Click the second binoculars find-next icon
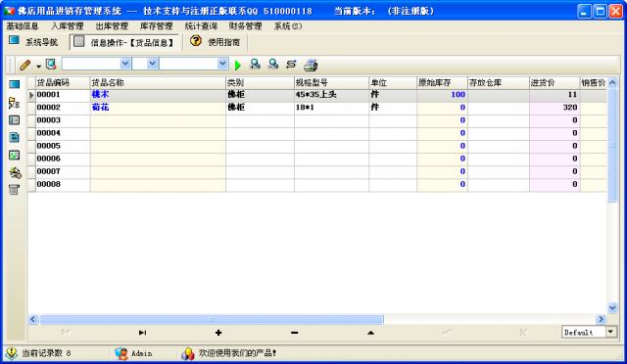The image size is (627, 364). (x=273, y=65)
